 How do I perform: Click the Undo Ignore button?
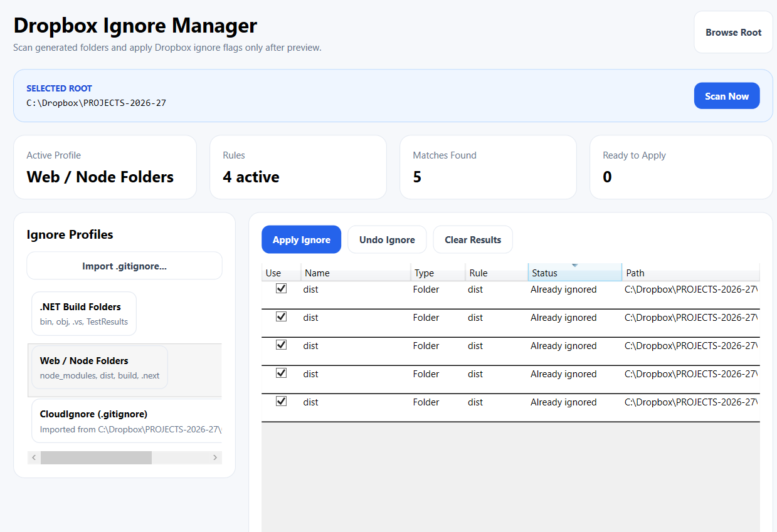tap(387, 239)
